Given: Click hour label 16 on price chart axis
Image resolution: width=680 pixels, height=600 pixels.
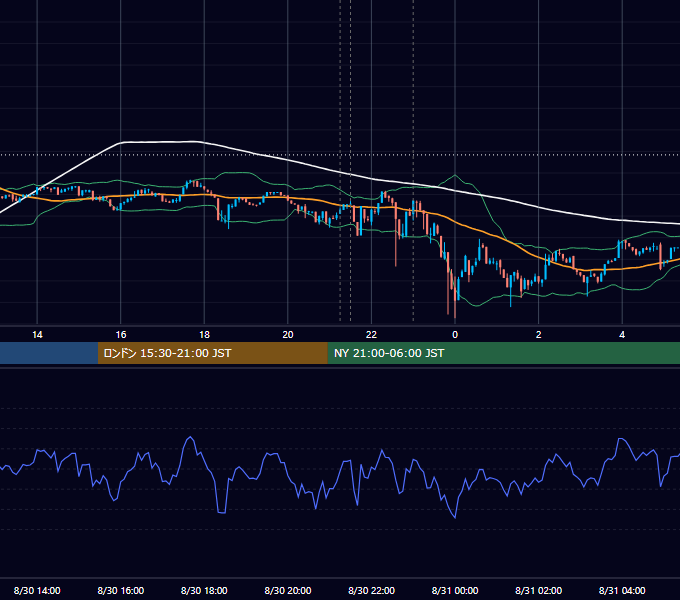Looking at the screenshot, I should click(x=121, y=335).
